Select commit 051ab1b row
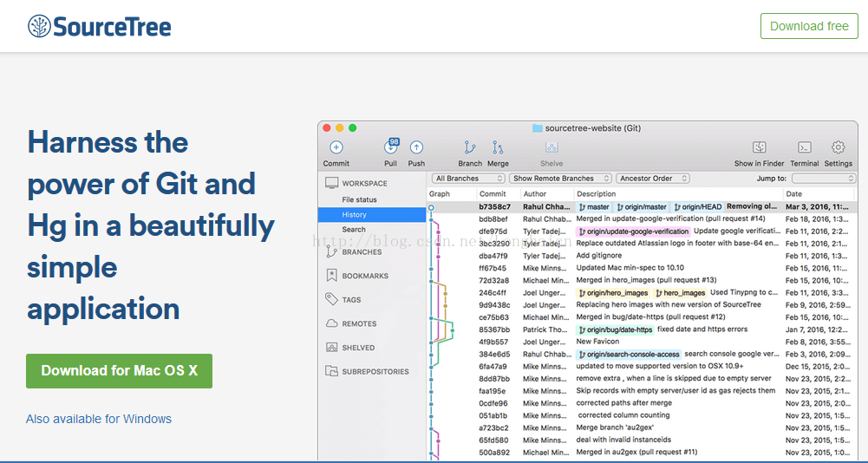Image resolution: width=868 pixels, height=463 pixels. pyautogui.click(x=642, y=415)
